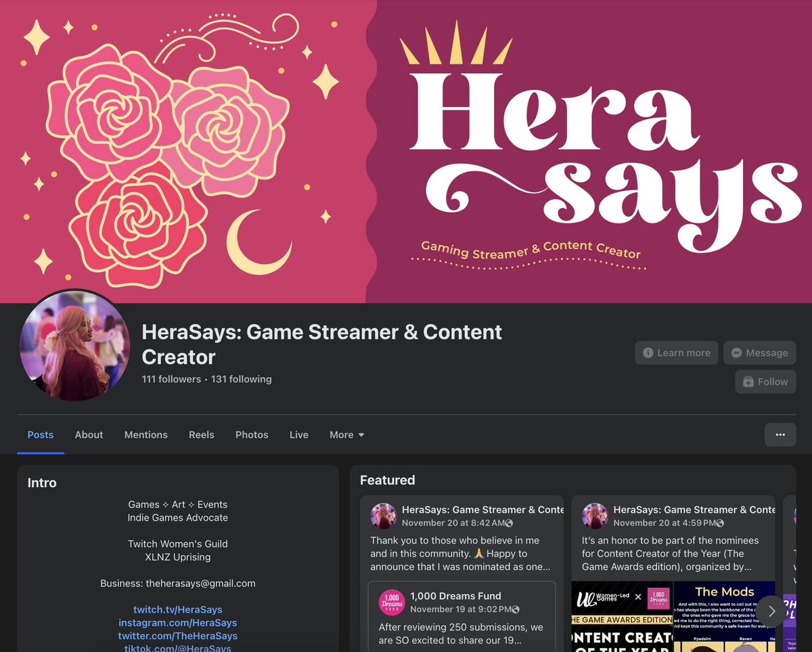Image resolution: width=812 pixels, height=652 pixels.
Task: Open twitter.com/TheHeraSays link
Action: [178, 636]
